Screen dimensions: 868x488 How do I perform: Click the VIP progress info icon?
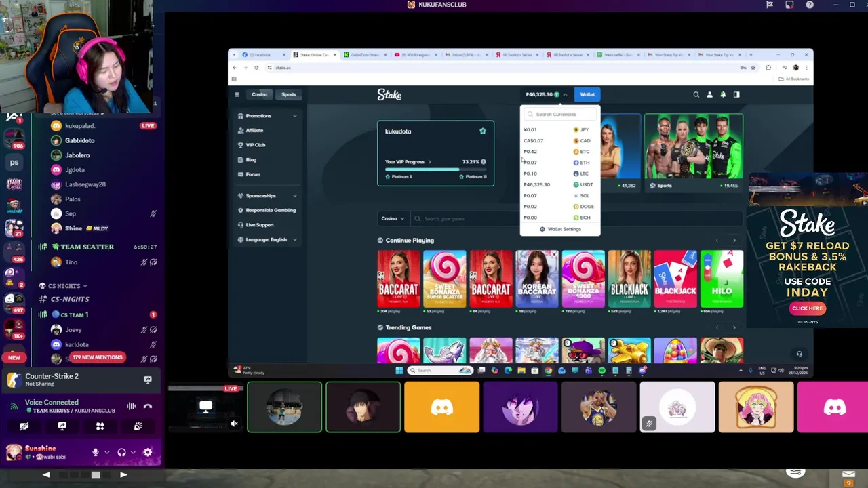pyautogui.click(x=484, y=162)
